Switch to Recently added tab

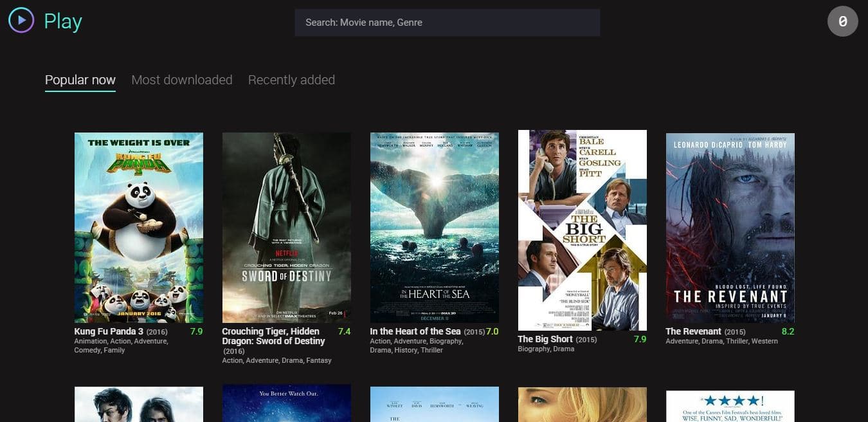pyautogui.click(x=291, y=80)
